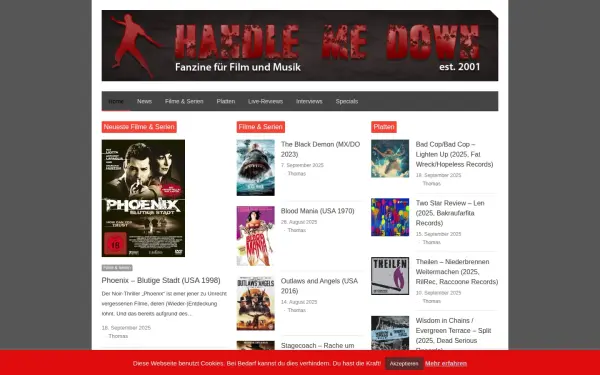Click author Thomas under Bad Cop/Bad Cop
The image size is (600, 375).
[x=432, y=184]
